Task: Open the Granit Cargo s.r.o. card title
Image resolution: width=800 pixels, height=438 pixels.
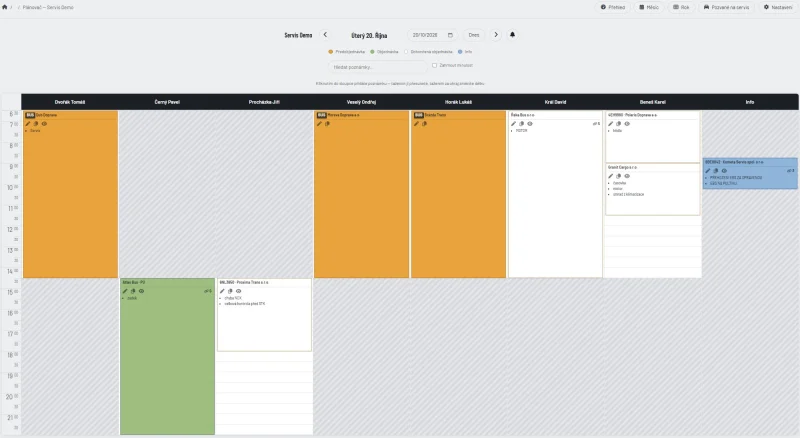Action: [x=622, y=167]
